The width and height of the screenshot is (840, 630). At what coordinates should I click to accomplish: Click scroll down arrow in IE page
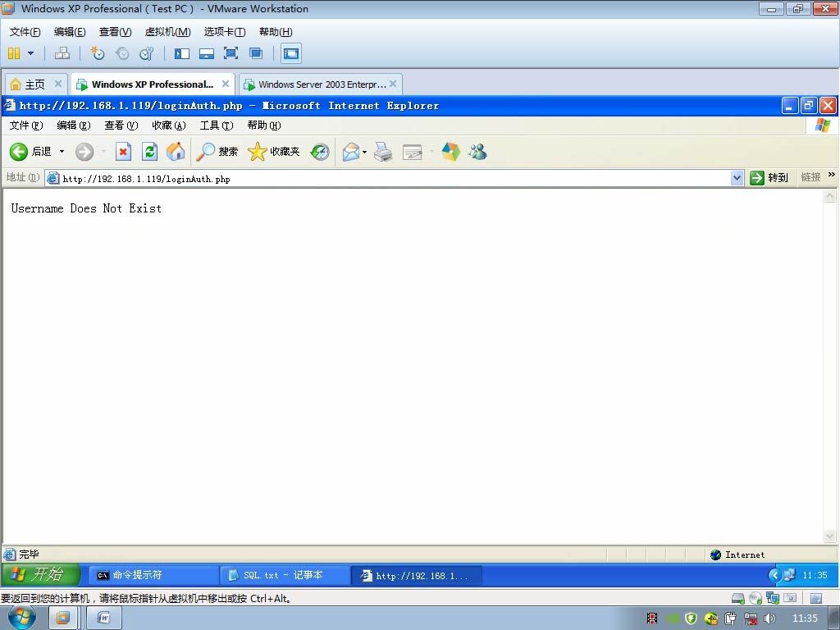(829, 536)
